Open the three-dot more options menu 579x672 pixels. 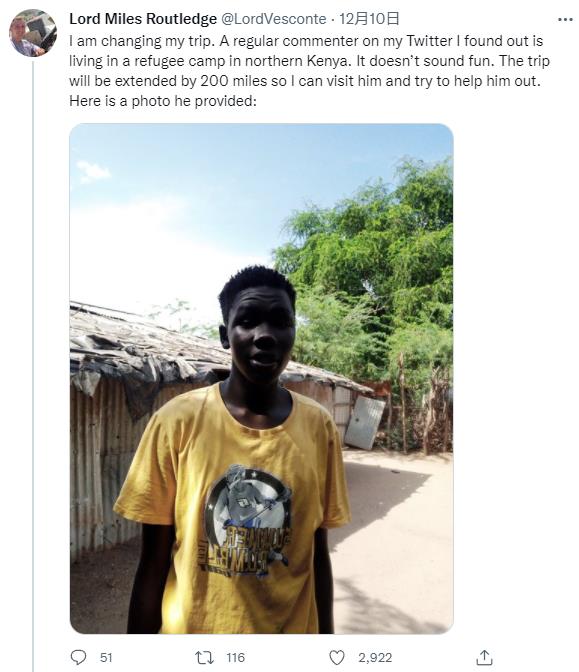[565, 19]
